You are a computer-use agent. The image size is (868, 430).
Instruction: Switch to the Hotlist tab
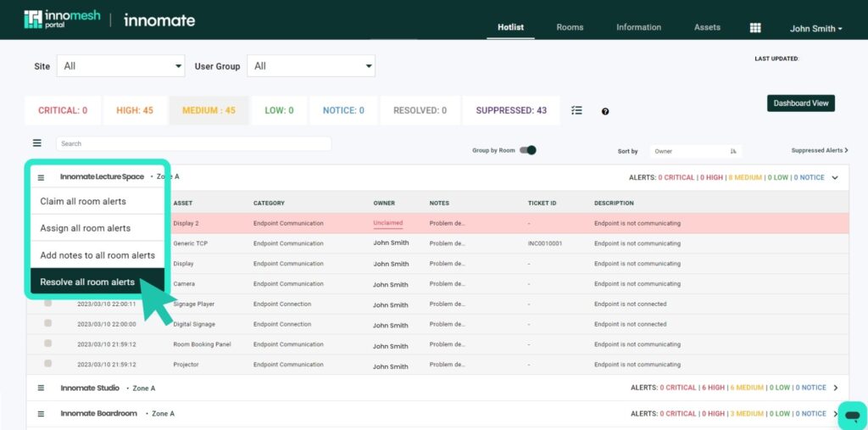(x=510, y=27)
